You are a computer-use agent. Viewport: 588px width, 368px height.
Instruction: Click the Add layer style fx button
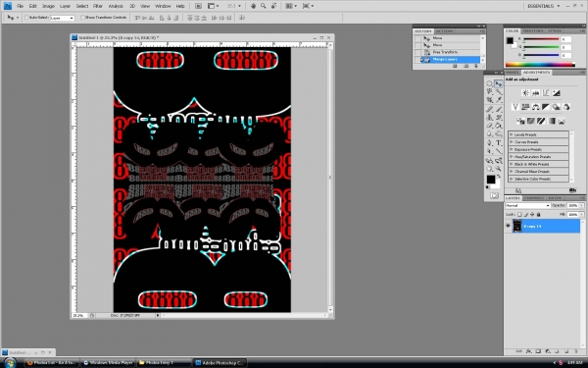[x=528, y=351]
